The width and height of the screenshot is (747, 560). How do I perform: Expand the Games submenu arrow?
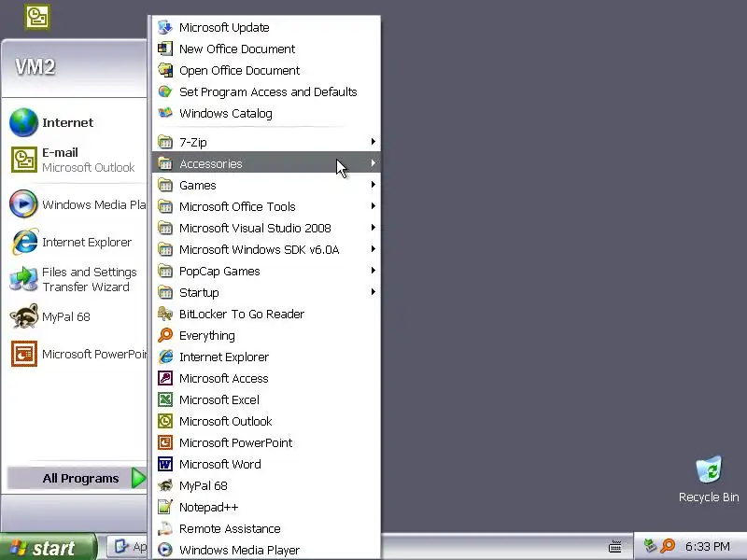373,184
